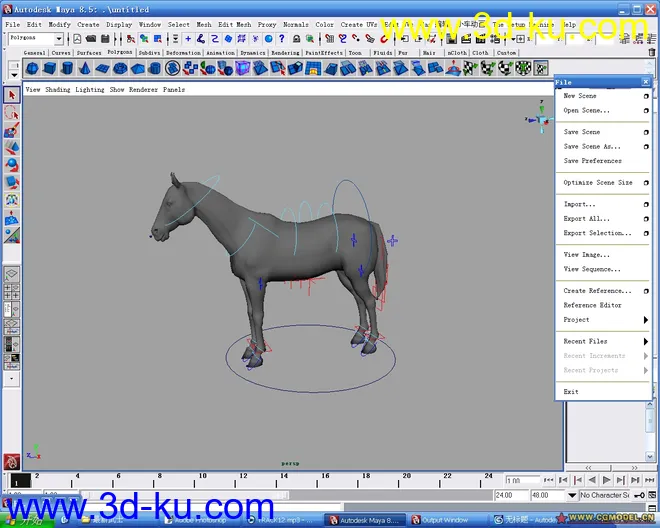This screenshot has width=660, height=528.
Task: Click the polygon sphere shelf icon
Action: tap(33, 68)
